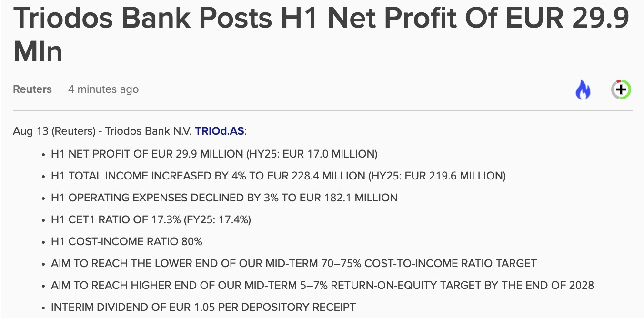Click the circular plus add icon
Image resolution: width=644 pixels, height=318 pixels.
click(621, 89)
